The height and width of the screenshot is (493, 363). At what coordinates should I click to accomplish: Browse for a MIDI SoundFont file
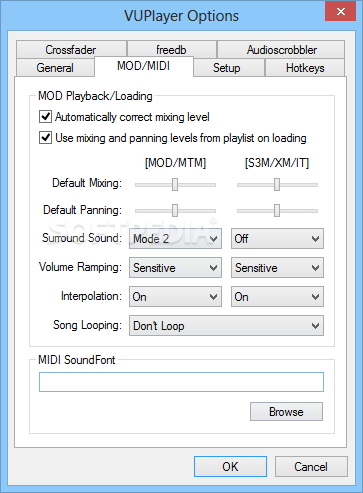(286, 412)
